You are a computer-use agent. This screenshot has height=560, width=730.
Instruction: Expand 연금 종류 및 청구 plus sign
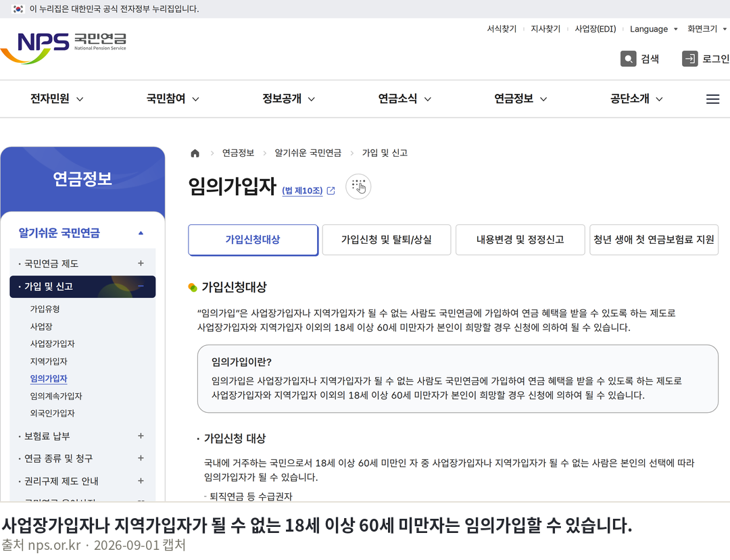(x=141, y=458)
